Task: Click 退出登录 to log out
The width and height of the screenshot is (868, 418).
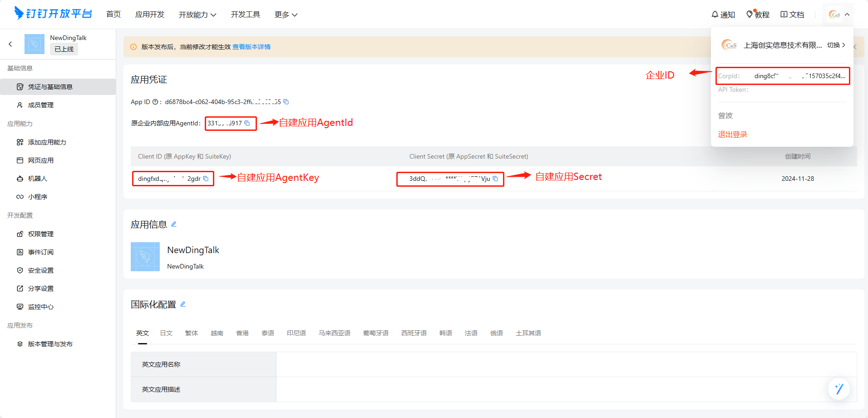Action: [x=732, y=134]
